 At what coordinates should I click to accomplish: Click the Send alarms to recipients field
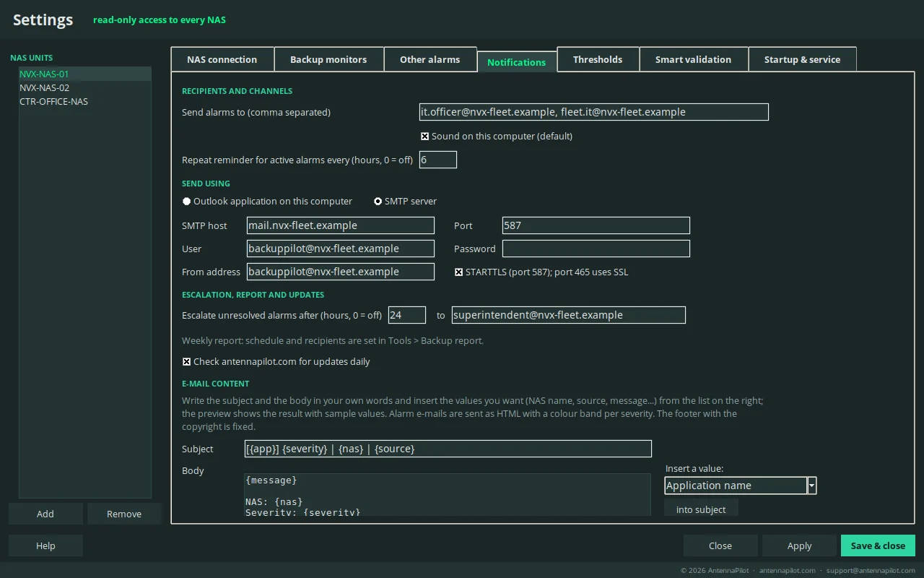[x=594, y=112]
